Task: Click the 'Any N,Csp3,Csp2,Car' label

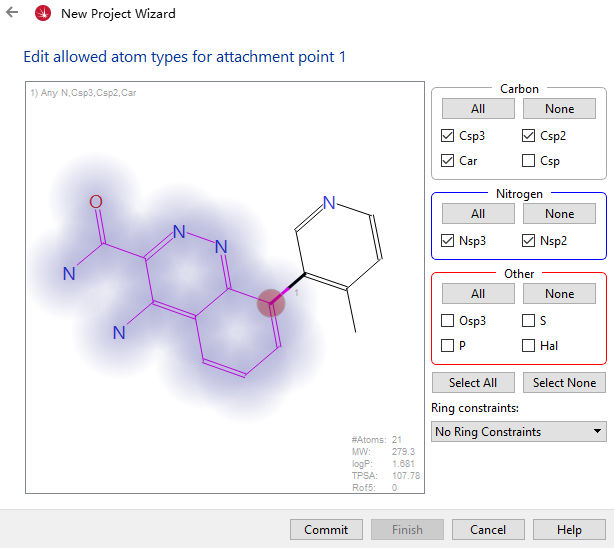Action: point(83,93)
